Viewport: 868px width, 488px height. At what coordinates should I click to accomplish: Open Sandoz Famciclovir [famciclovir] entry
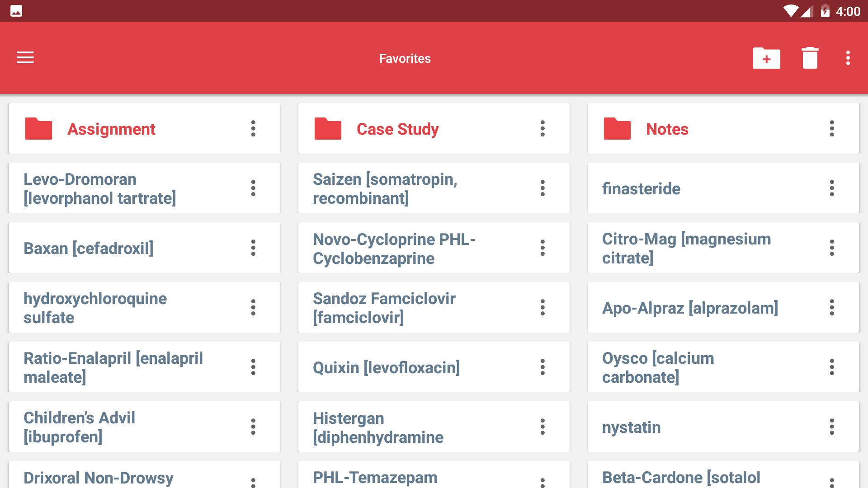click(x=434, y=307)
